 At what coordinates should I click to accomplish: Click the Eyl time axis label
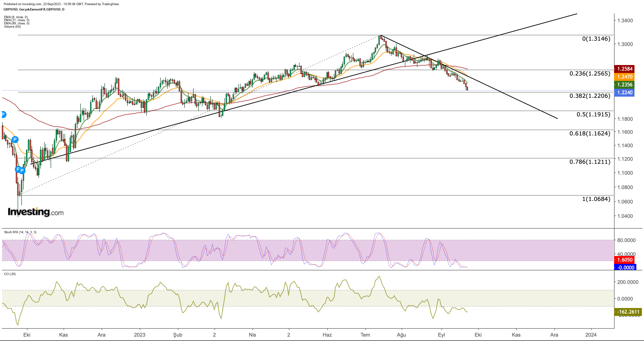442,335
